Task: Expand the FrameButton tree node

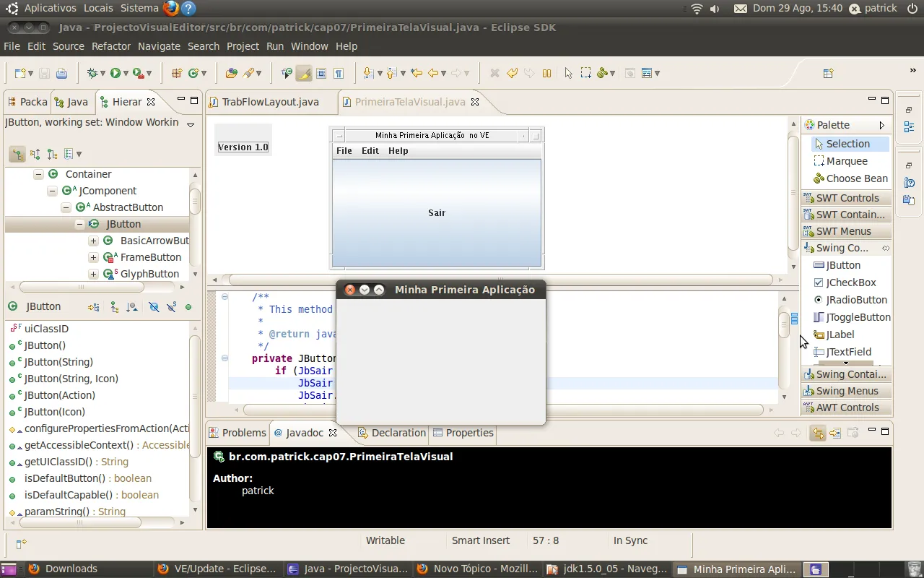Action: pyautogui.click(x=93, y=257)
